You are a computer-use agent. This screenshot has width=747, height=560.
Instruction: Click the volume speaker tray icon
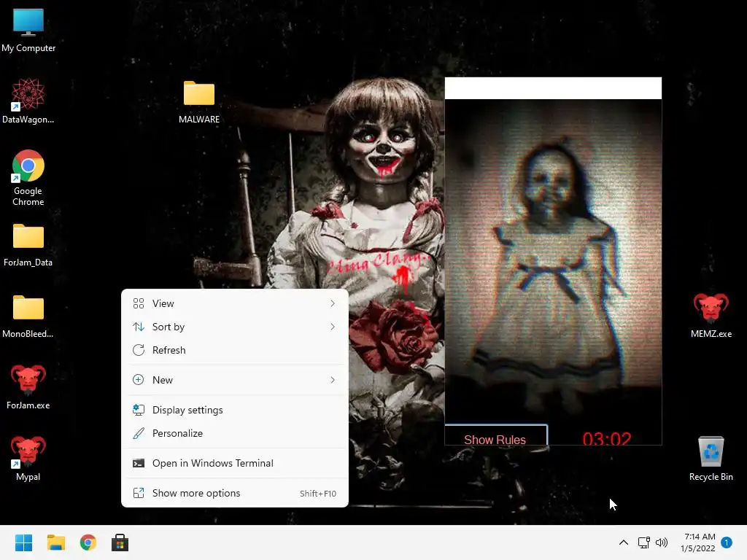point(661,542)
